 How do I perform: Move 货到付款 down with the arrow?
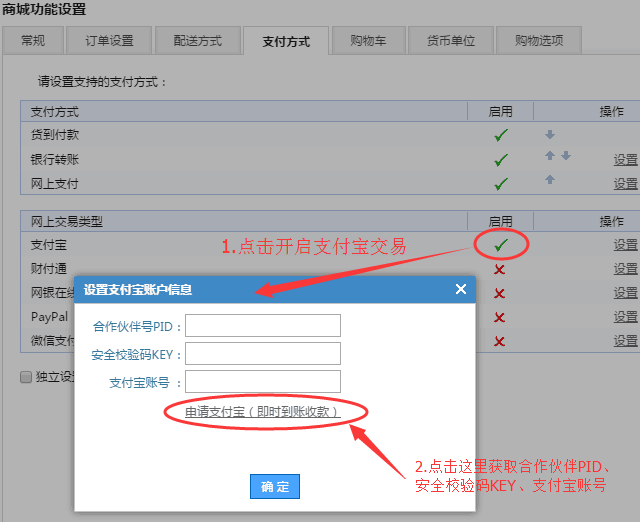[550, 134]
